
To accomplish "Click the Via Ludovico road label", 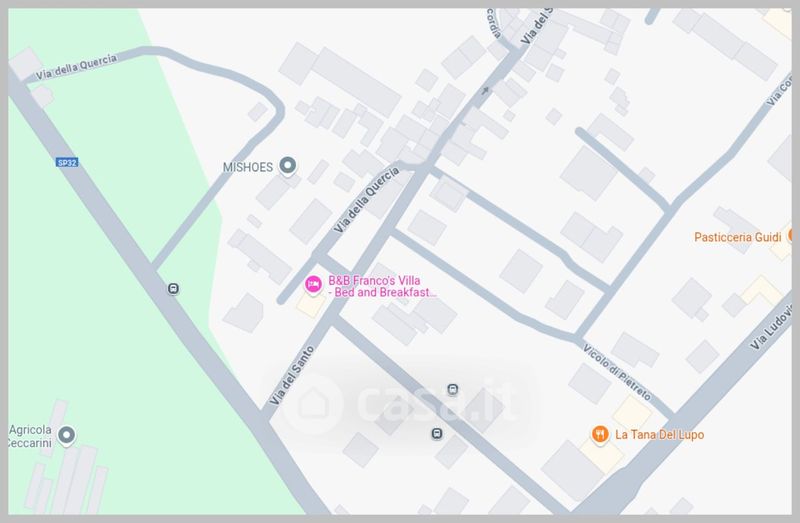I will point(771,328).
